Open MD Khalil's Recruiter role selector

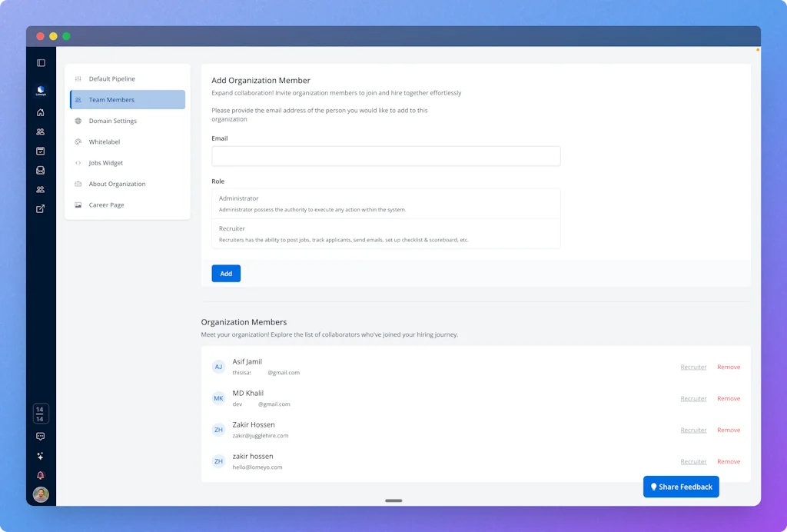(693, 398)
